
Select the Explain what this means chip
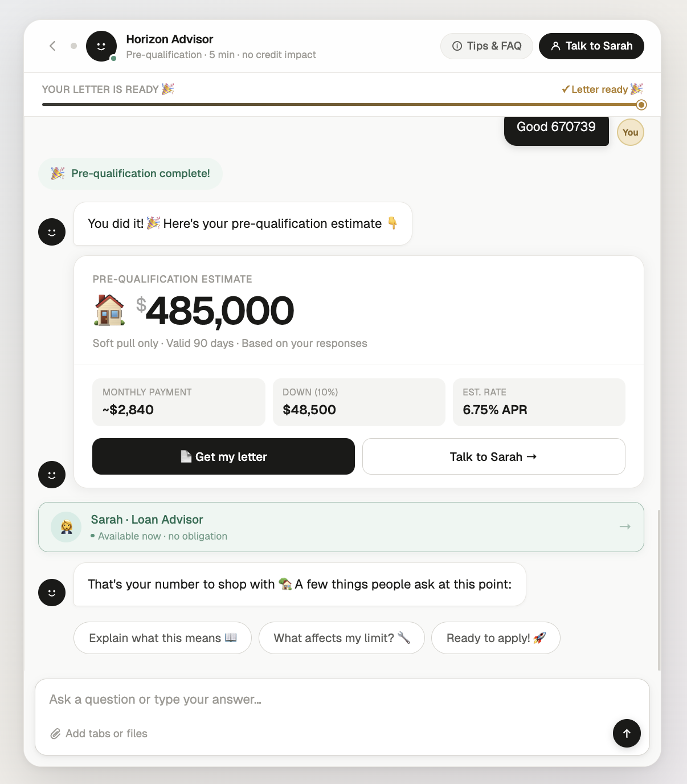(162, 638)
